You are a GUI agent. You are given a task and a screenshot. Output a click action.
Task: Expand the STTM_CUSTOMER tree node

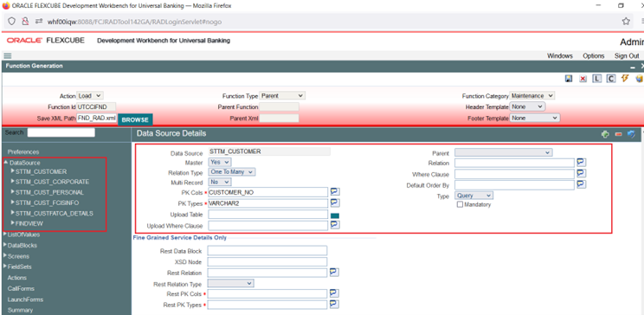13,170
